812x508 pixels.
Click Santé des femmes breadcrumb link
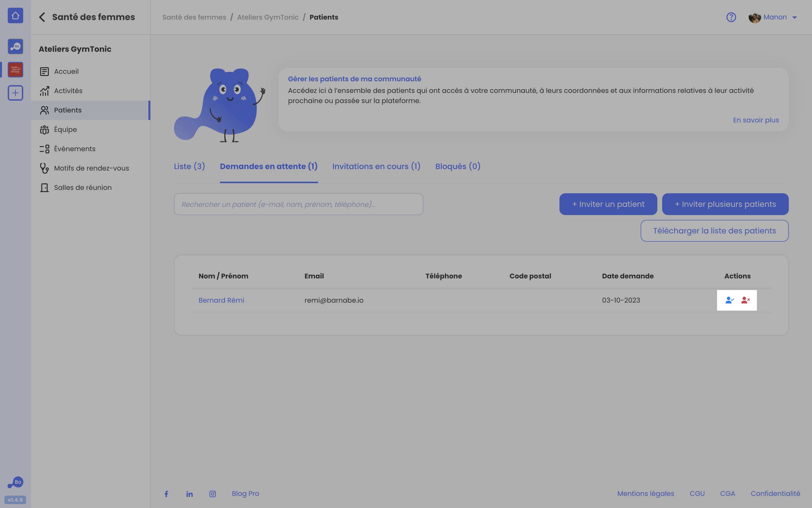[x=194, y=17]
